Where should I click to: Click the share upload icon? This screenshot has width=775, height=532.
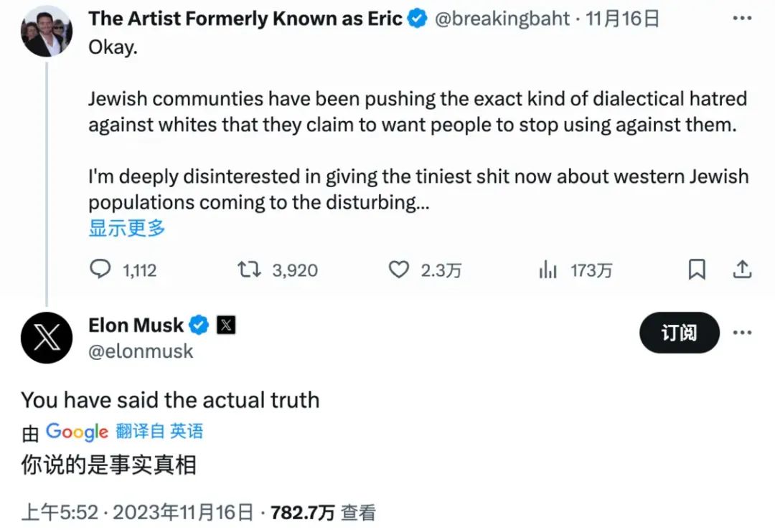tap(743, 270)
